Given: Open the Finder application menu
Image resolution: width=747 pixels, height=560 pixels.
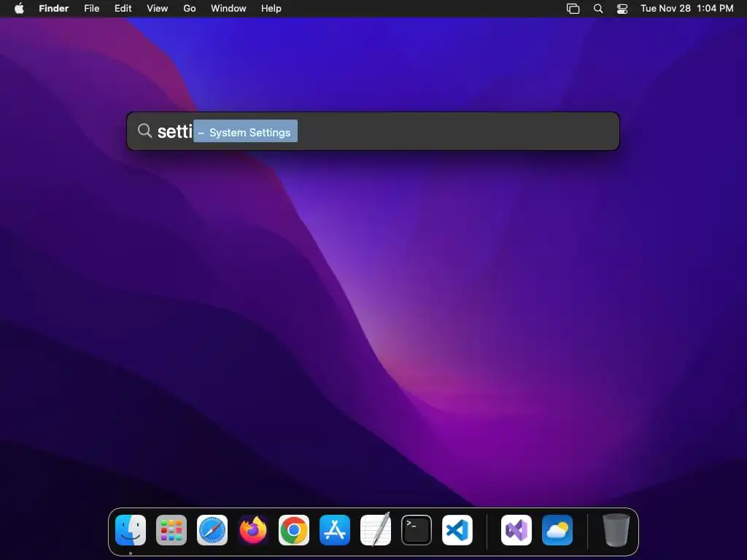Looking at the screenshot, I should pyautogui.click(x=54, y=9).
